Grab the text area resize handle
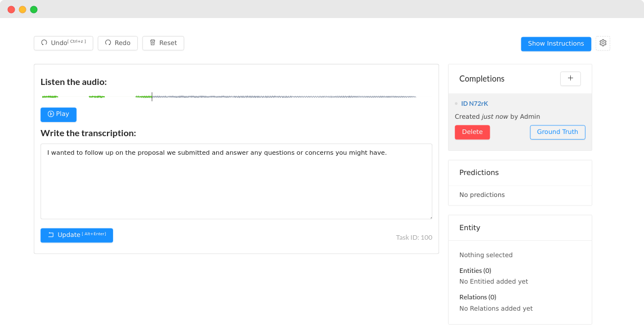Image resolution: width=644 pixels, height=332 pixels. click(430, 217)
